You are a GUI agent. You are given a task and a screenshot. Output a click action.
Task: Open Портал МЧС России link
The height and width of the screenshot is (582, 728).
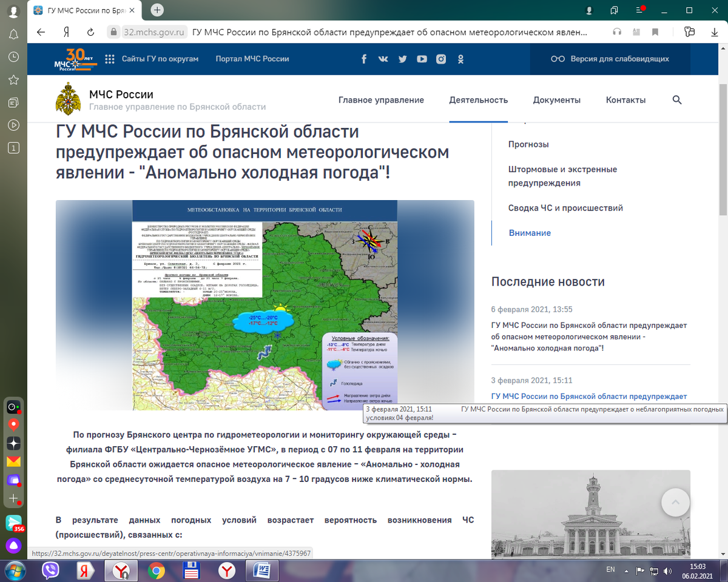[252, 59]
